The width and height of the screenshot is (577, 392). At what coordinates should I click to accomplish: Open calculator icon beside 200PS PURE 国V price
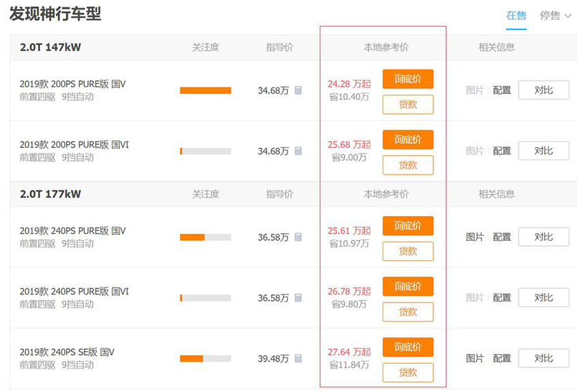pyautogui.click(x=298, y=90)
